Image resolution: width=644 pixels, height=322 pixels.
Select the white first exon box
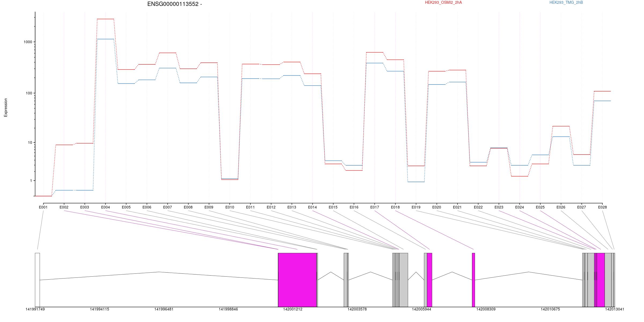pos(37,280)
